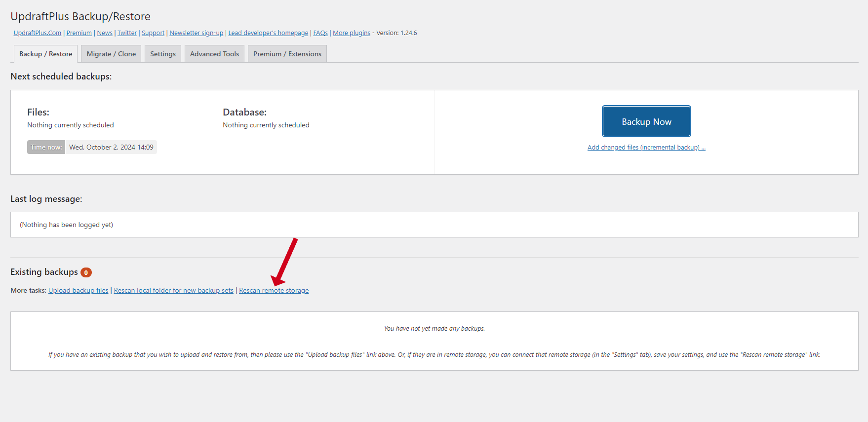The width and height of the screenshot is (868, 422).
Task: Visit the Twitter link
Action: coord(127,33)
